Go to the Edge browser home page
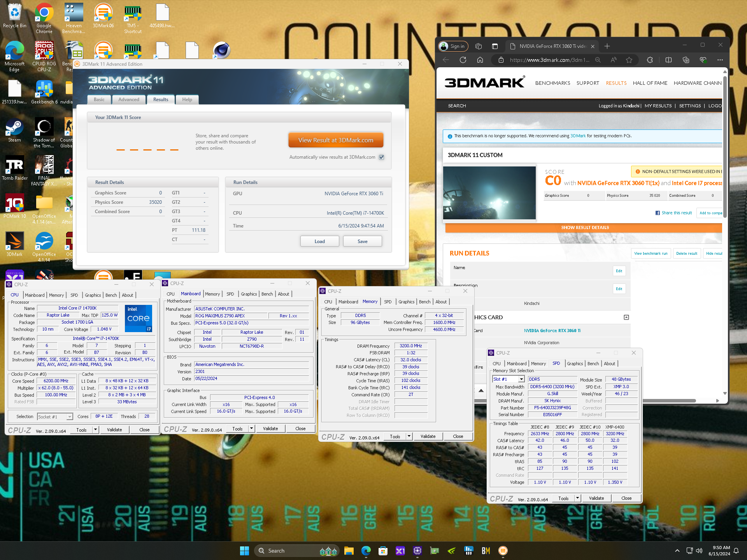The width and height of the screenshot is (747, 560). (x=480, y=60)
